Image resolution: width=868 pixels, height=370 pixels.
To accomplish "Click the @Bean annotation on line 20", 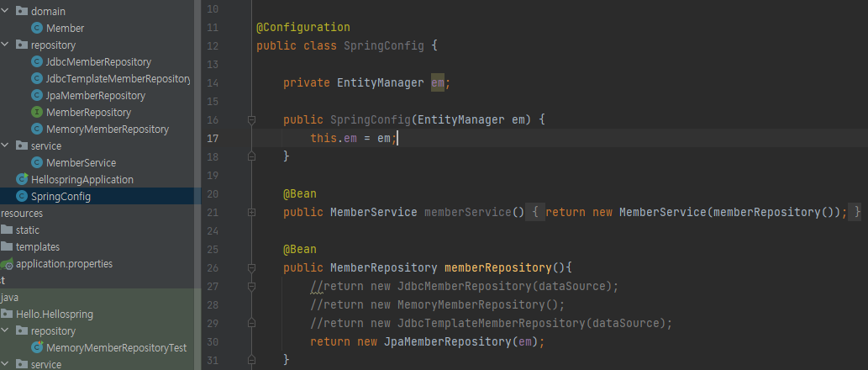I will point(300,194).
